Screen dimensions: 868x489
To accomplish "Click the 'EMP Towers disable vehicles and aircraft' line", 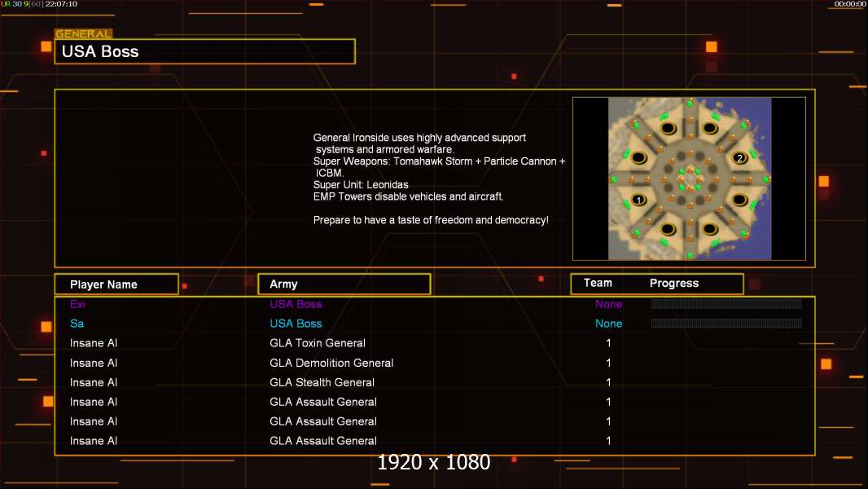I will pyautogui.click(x=409, y=196).
